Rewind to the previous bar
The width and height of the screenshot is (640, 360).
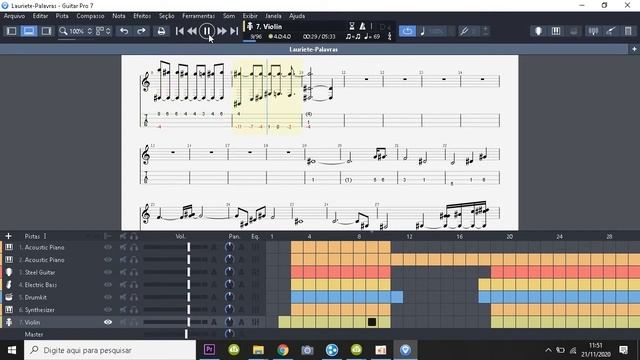[x=192, y=31]
